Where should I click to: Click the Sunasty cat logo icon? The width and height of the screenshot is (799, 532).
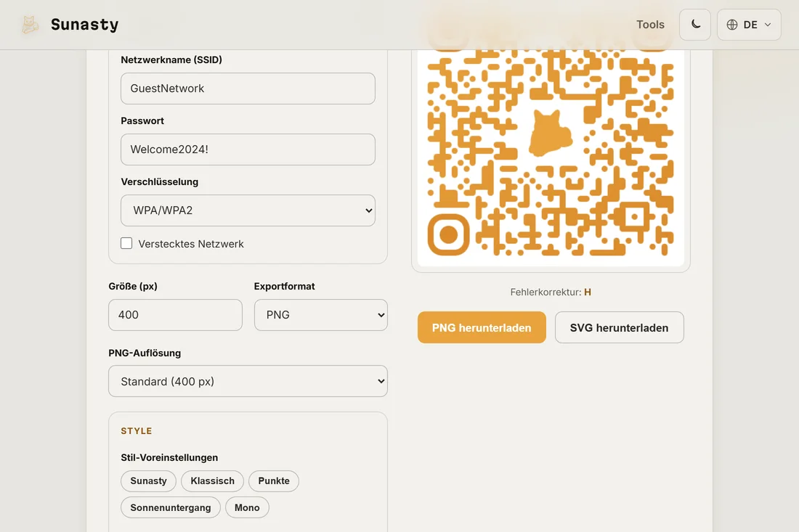pos(30,25)
